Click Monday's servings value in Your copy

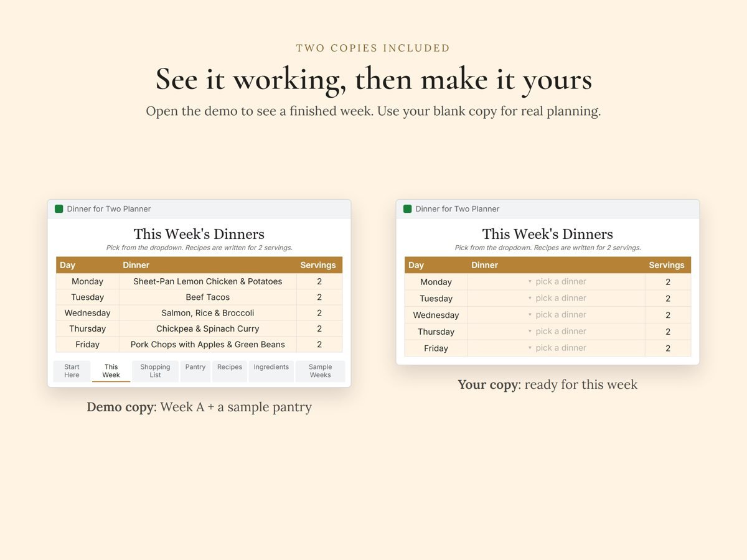668,282
